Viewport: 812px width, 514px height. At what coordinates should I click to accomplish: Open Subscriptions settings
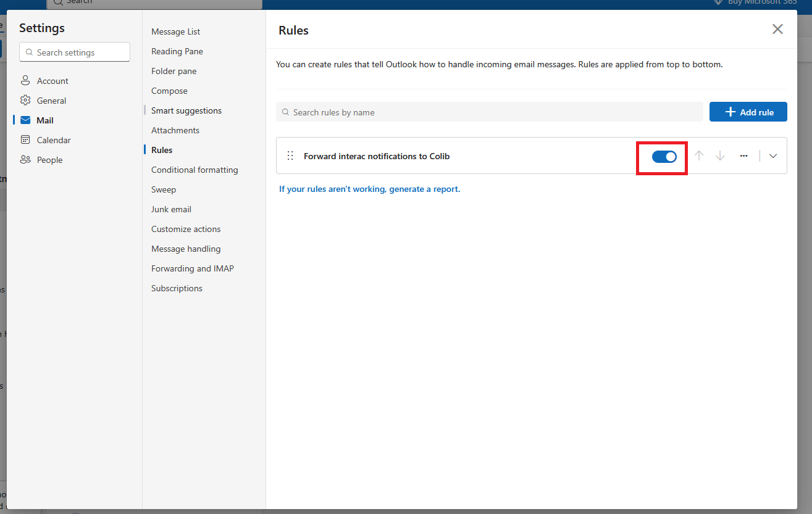[177, 288]
